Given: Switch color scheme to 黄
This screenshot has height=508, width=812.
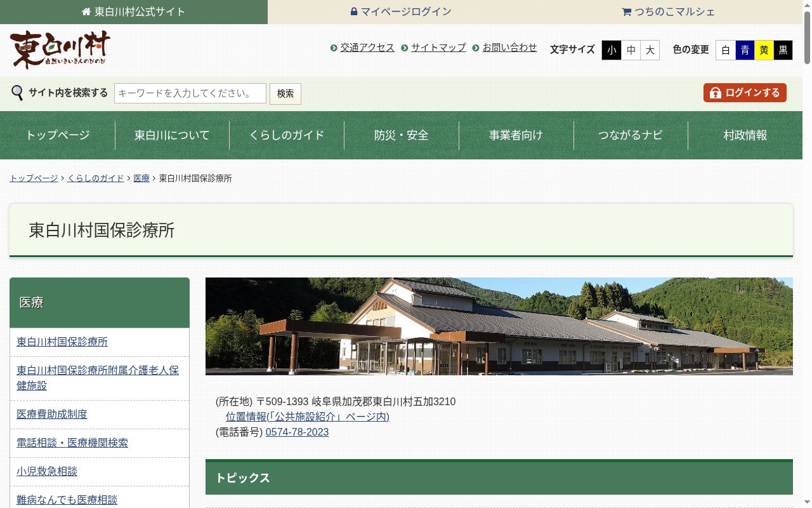Looking at the screenshot, I should point(764,50).
